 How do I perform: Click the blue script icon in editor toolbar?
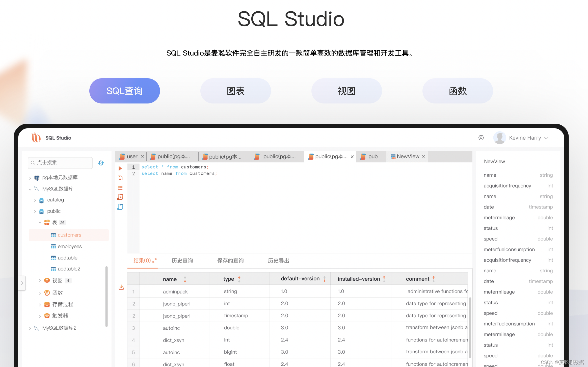point(120,207)
